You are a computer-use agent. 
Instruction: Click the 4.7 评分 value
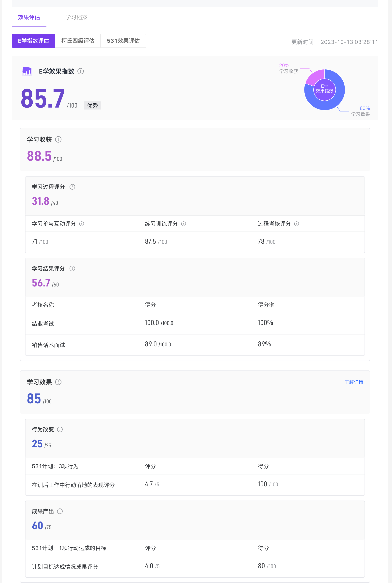(149, 484)
